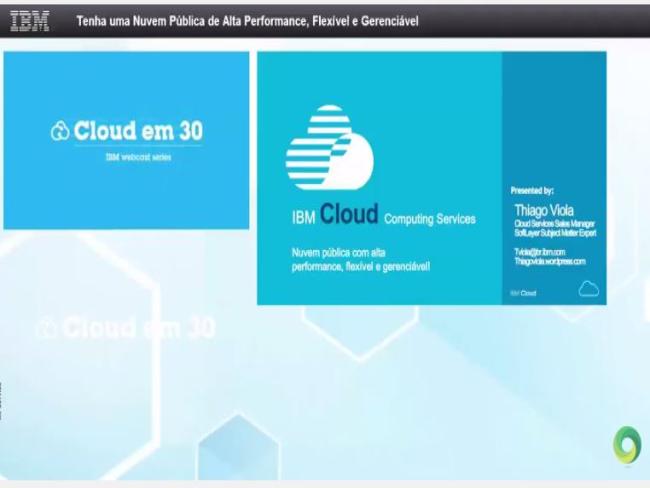650x488 pixels.
Task: Open the 'Cloud em 30' webcast panel
Action: (126, 140)
